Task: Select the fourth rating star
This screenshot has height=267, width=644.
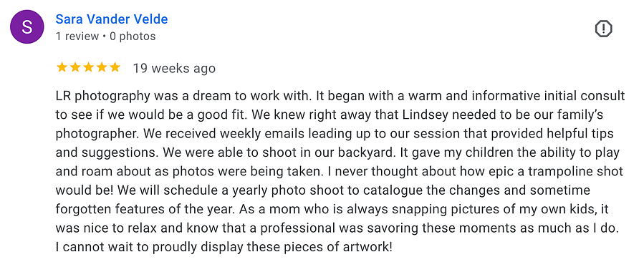Action: pos(102,67)
